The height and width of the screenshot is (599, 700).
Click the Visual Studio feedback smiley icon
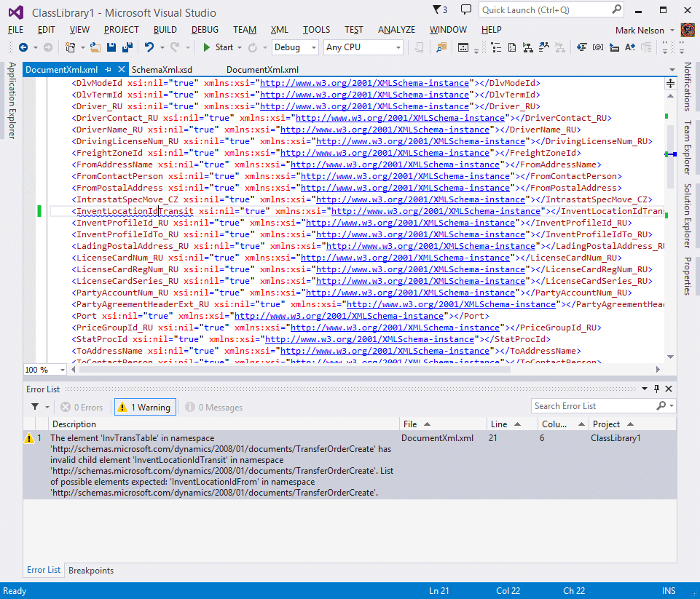(465, 8)
